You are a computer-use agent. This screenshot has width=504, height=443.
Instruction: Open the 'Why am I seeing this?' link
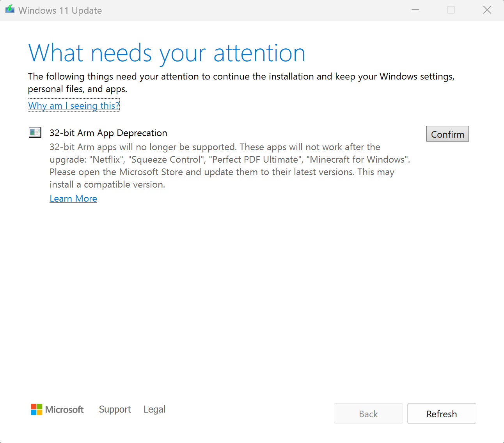click(74, 105)
